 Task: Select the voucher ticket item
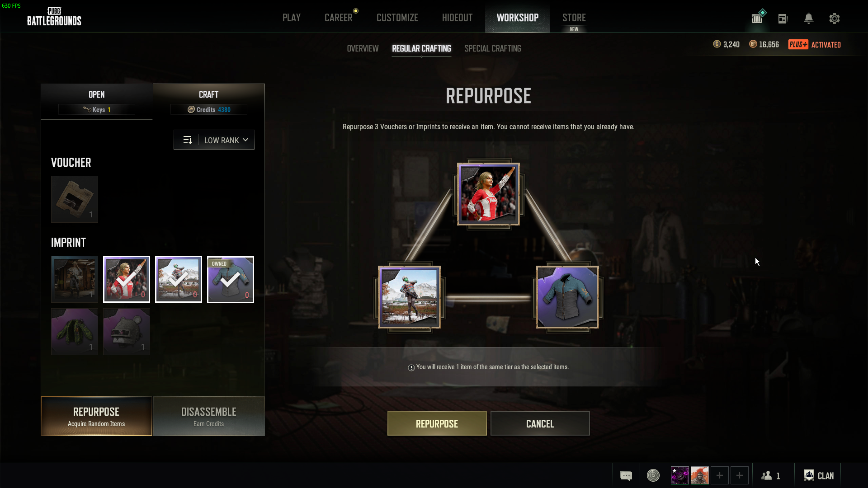(x=75, y=199)
